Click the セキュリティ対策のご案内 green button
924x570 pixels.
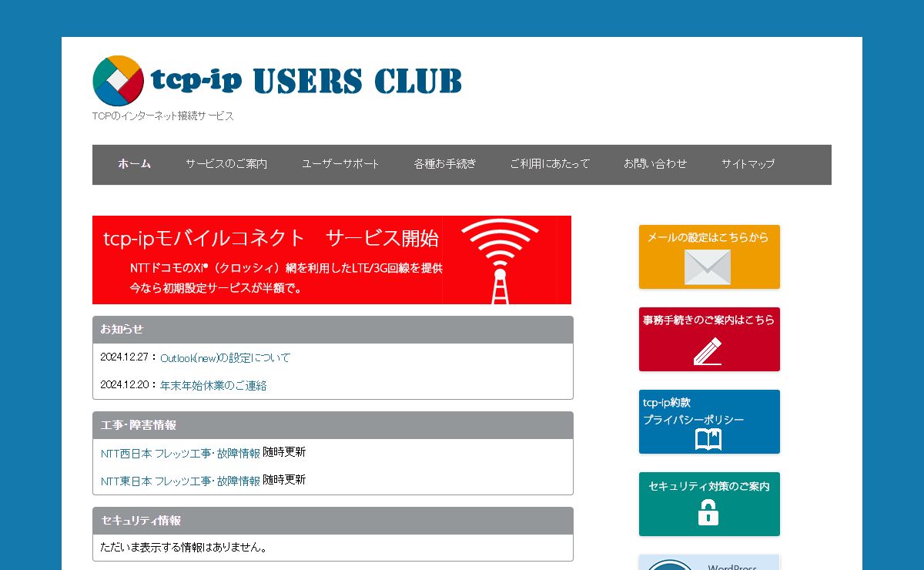[709, 504]
